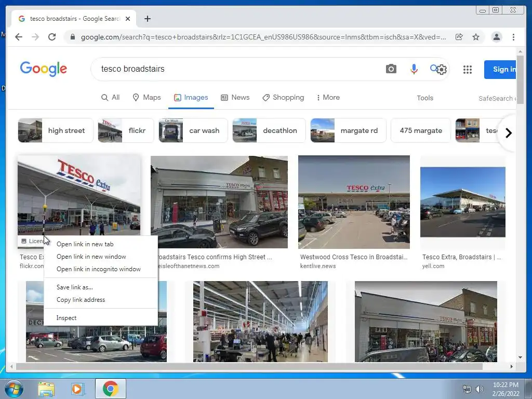Open the Google apps grid
532x399 pixels.
468,70
